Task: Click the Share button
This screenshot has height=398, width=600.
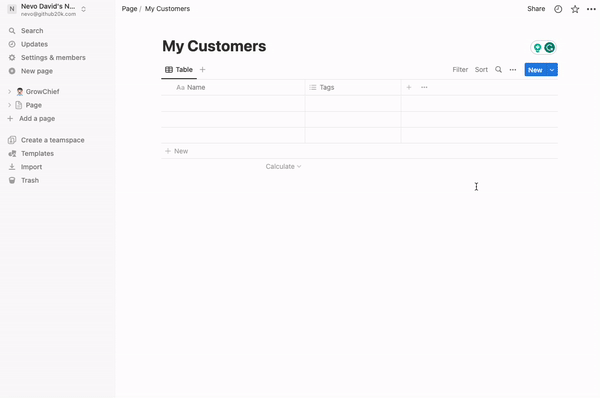Action: tap(536, 9)
